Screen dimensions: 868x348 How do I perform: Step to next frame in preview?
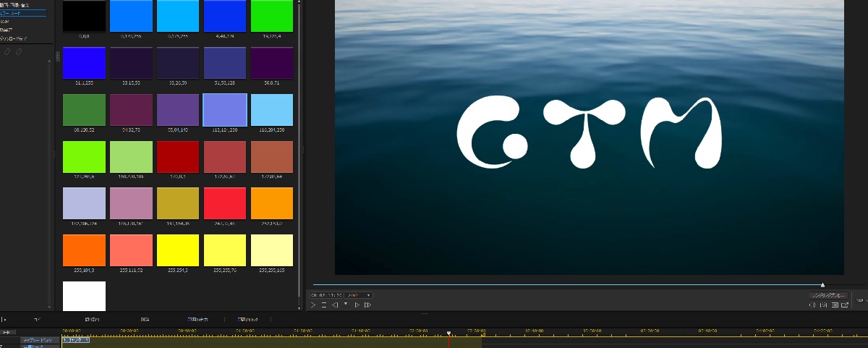click(x=357, y=305)
